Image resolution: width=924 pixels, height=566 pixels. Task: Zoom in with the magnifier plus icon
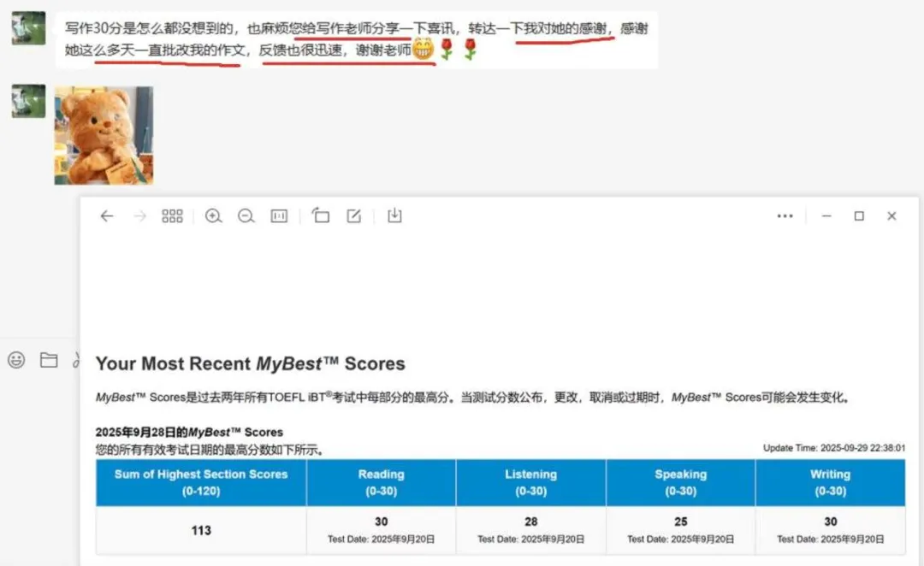point(213,216)
